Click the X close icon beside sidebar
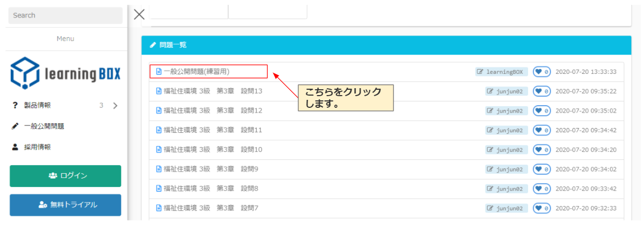644x230 pixels. pos(139,14)
